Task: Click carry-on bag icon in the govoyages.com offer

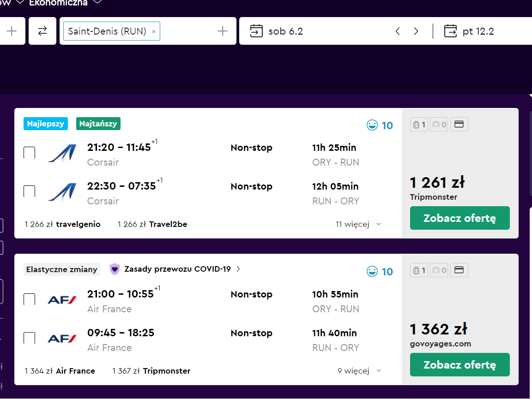Action: [419, 270]
